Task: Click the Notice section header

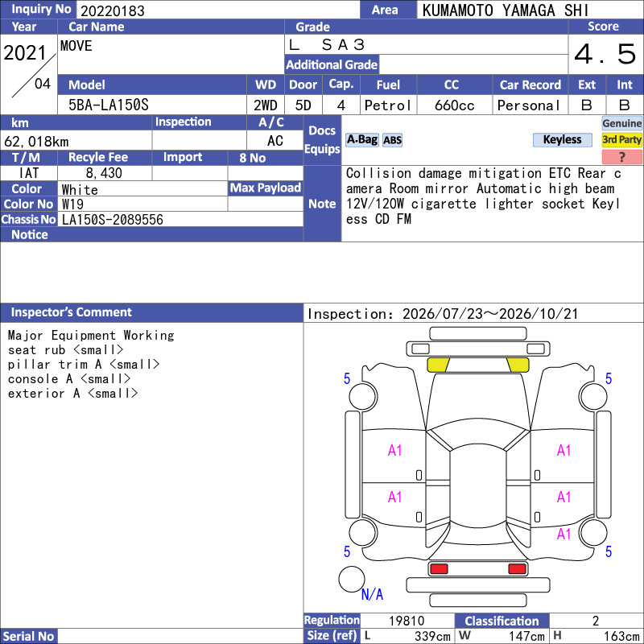Action: [x=151, y=234]
